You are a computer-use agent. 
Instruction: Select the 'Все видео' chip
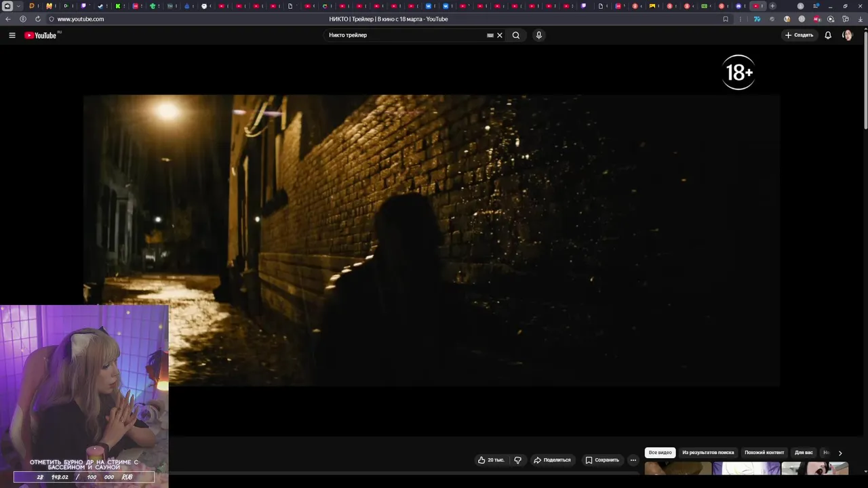(660, 452)
